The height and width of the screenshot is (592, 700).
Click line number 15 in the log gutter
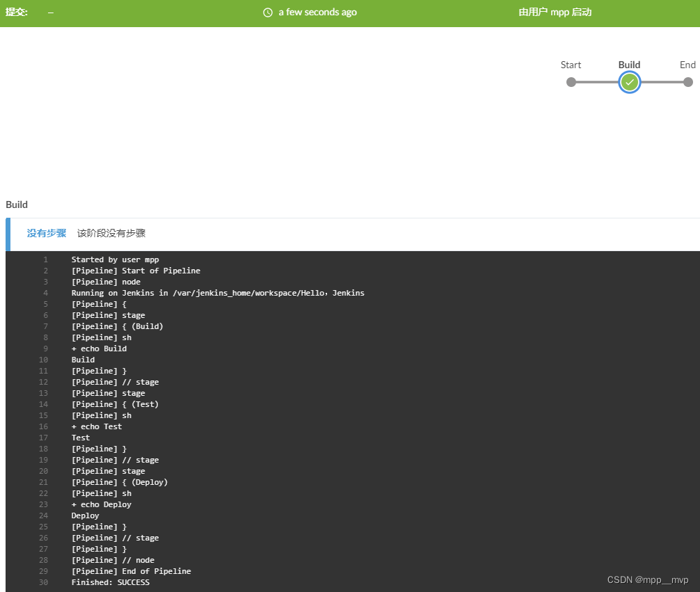coord(43,415)
